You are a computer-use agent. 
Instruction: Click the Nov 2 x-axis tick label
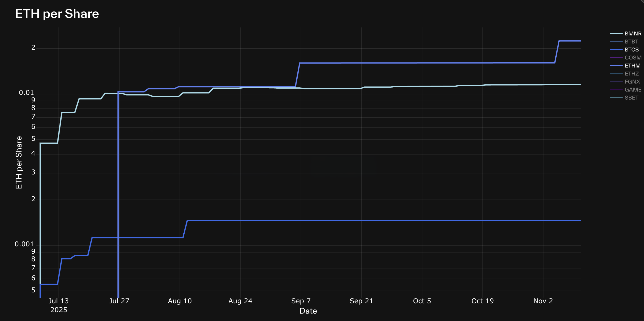pyautogui.click(x=543, y=301)
